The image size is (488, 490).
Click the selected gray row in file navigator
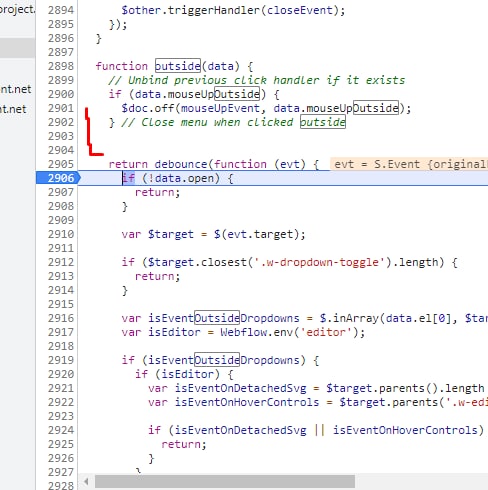pyautogui.click(x=17, y=48)
